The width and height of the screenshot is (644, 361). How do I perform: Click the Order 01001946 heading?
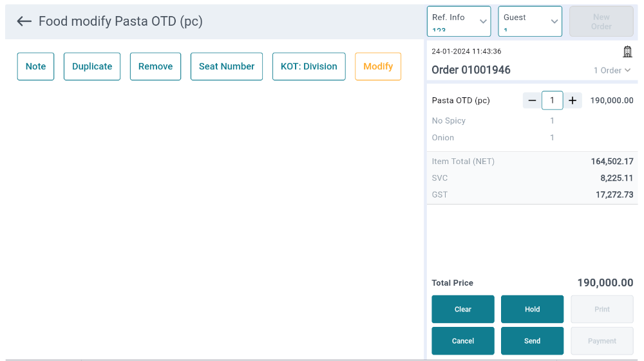coord(471,70)
